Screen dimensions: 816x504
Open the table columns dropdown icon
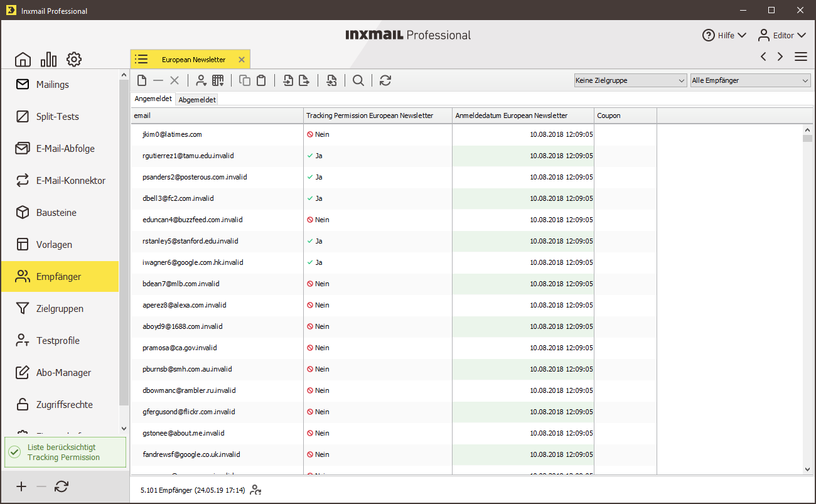218,80
